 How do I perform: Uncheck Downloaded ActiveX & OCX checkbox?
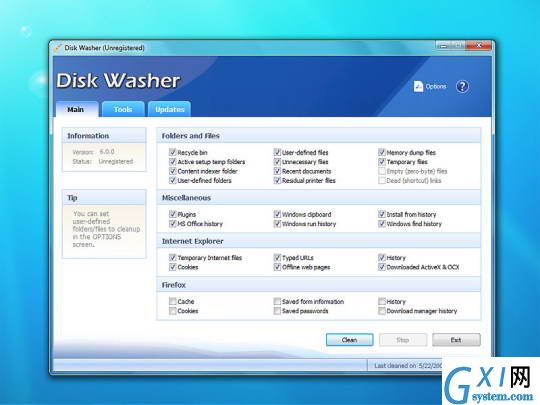click(x=382, y=267)
